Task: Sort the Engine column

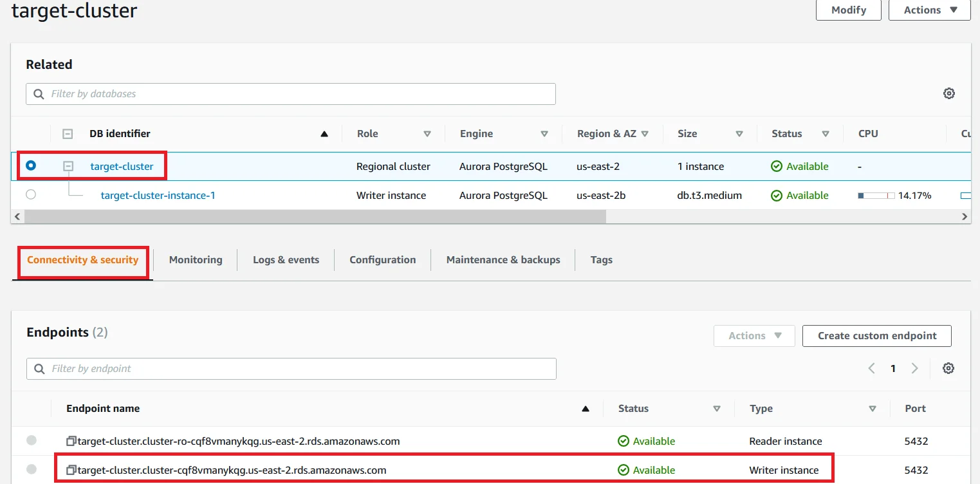Action: click(544, 134)
